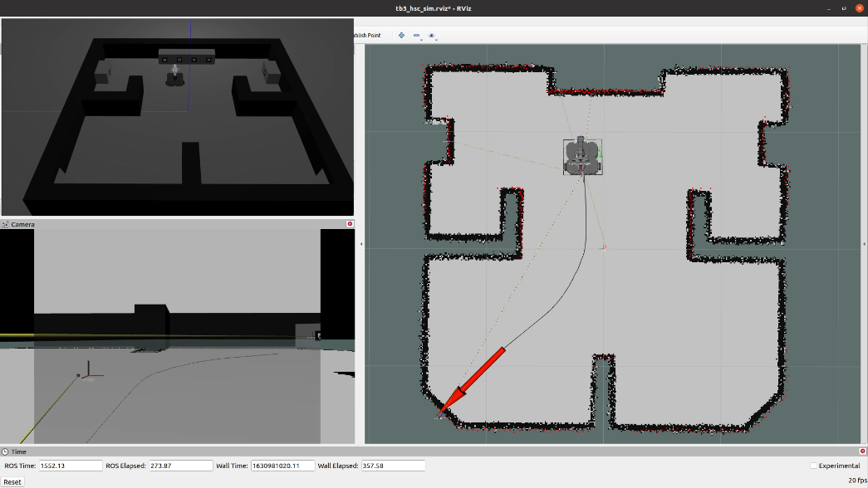This screenshot has width=868, height=488.
Task: Collapse the left panel using splitter handle
Action: pos(360,244)
